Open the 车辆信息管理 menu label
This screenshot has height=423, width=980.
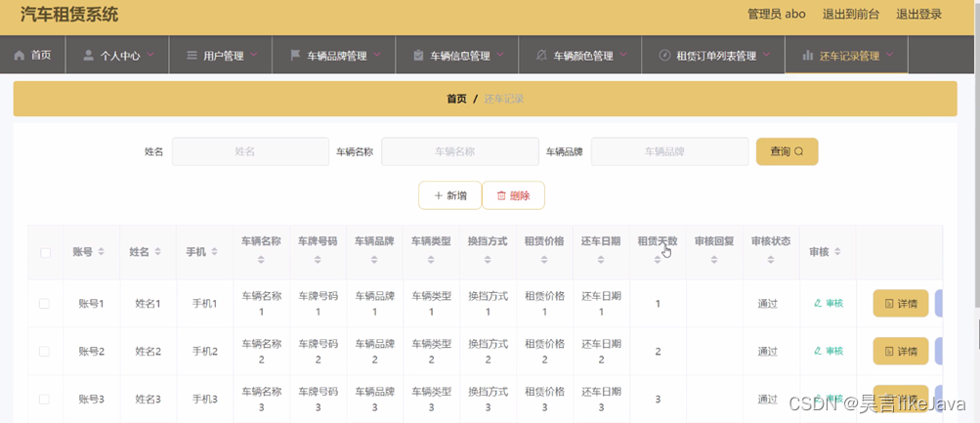[x=460, y=56]
